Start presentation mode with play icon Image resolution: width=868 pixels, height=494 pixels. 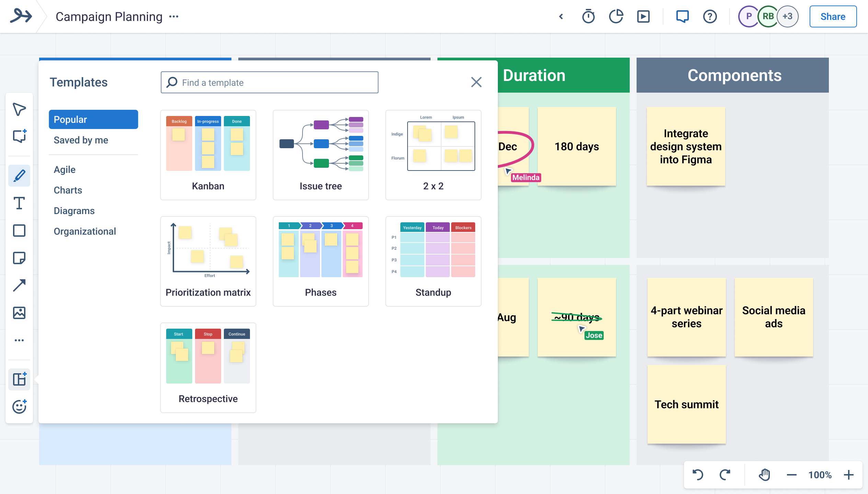coord(643,16)
